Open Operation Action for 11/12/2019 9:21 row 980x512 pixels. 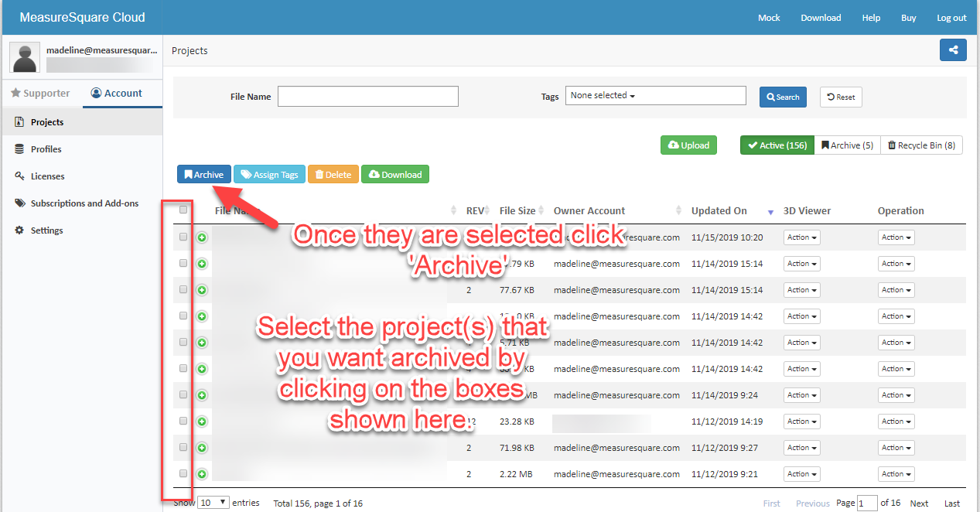pos(896,474)
